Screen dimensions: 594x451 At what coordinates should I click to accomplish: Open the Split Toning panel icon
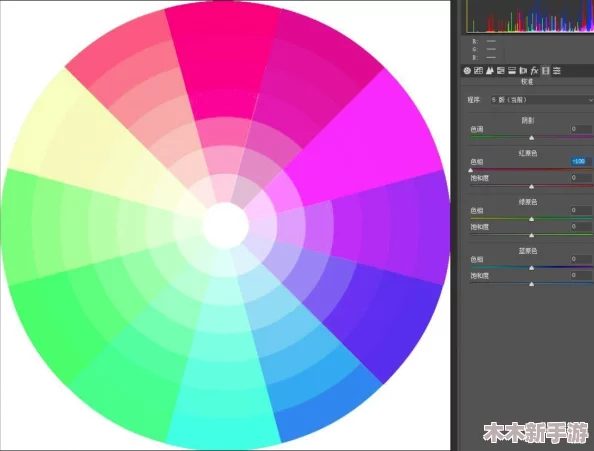click(x=512, y=70)
